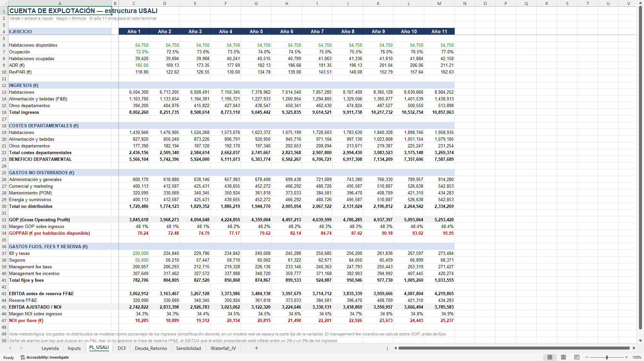644x361 pixels.
Task: Add a new sheet with plus icon
Action: [x=256, y=348]
